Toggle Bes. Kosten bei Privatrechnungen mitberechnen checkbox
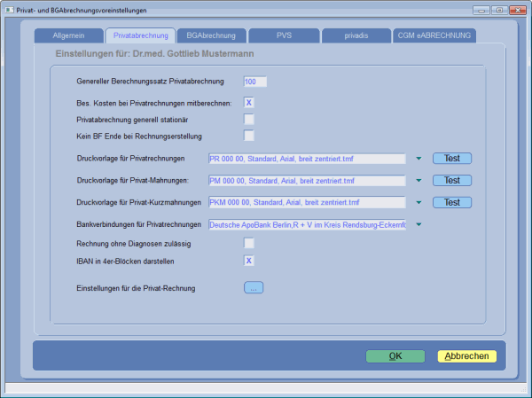This screenshot has width=532, height=398. [x=249, y=103]
